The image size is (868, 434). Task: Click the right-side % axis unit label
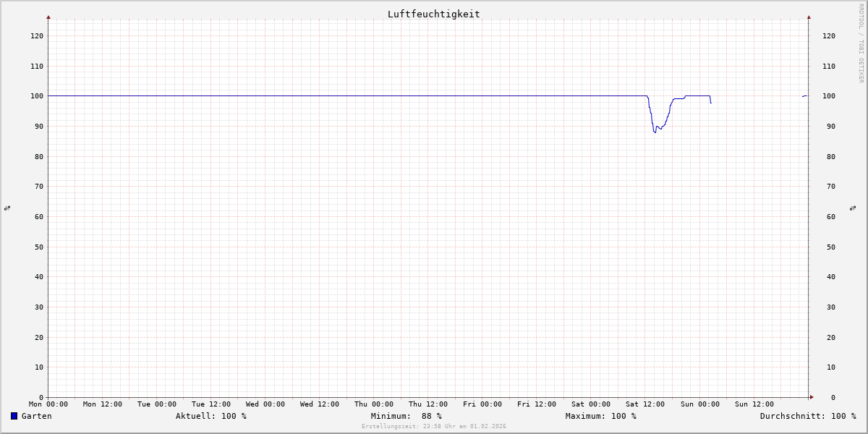coord(852,208)
